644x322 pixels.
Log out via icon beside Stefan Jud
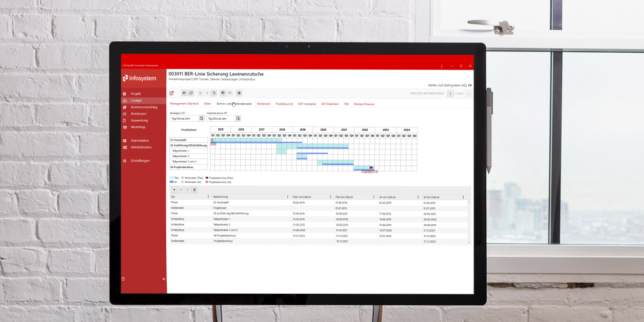tap(470, 86)
